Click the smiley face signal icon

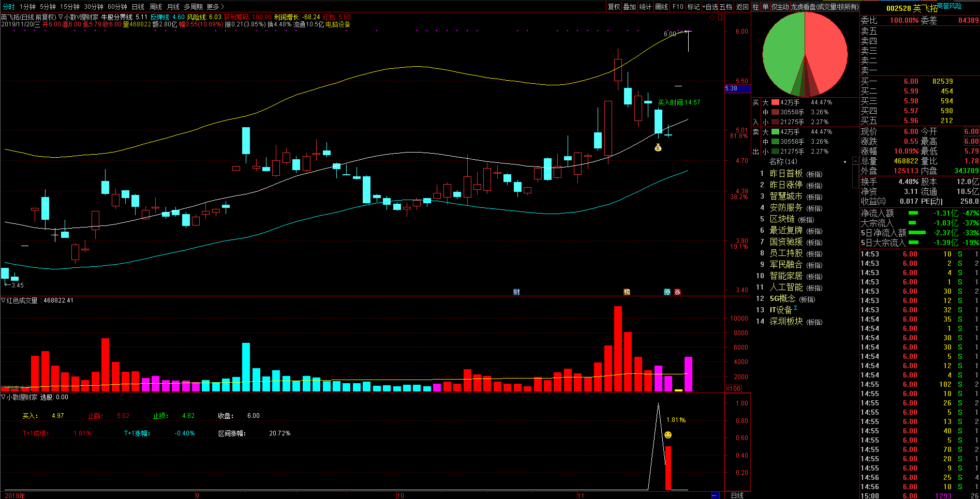tap(668, 435)
